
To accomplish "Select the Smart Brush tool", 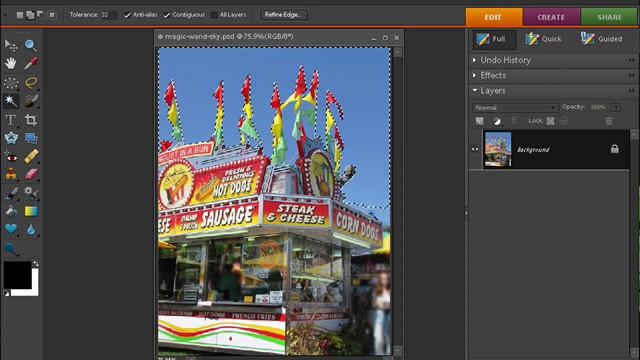I will 31,193.
